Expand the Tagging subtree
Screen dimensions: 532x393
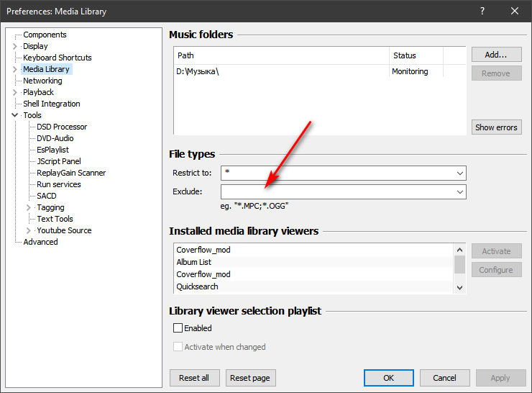(x=29, y=207)
